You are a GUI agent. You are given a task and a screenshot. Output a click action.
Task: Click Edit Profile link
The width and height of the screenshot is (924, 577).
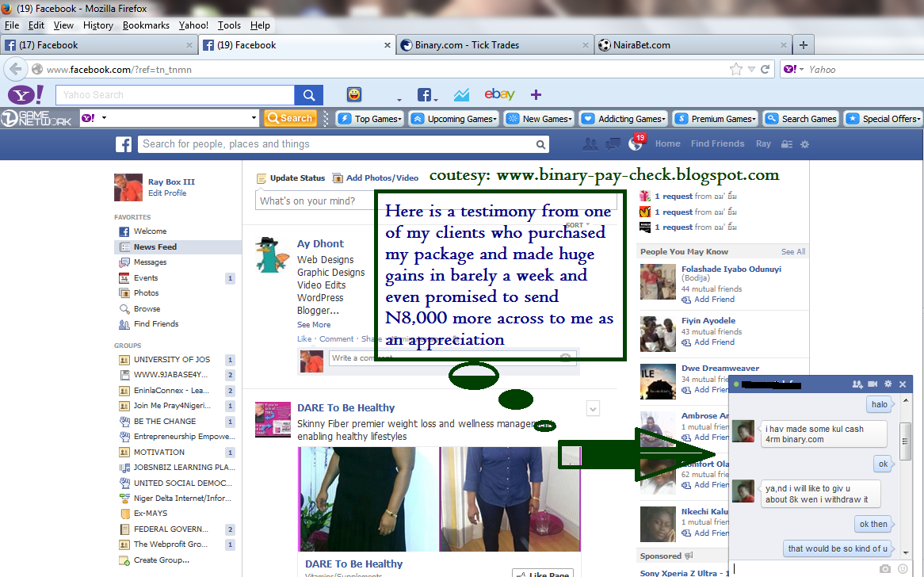(166, 193)
